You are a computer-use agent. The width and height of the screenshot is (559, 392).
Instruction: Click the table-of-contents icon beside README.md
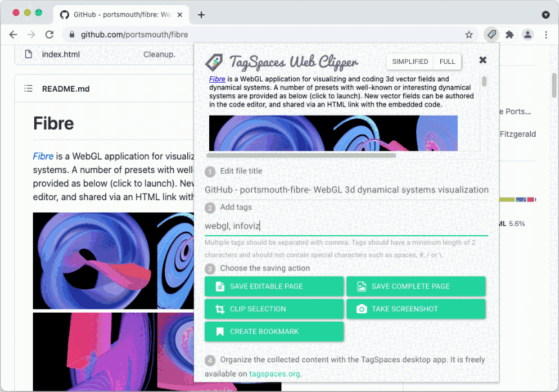(28, 88)
